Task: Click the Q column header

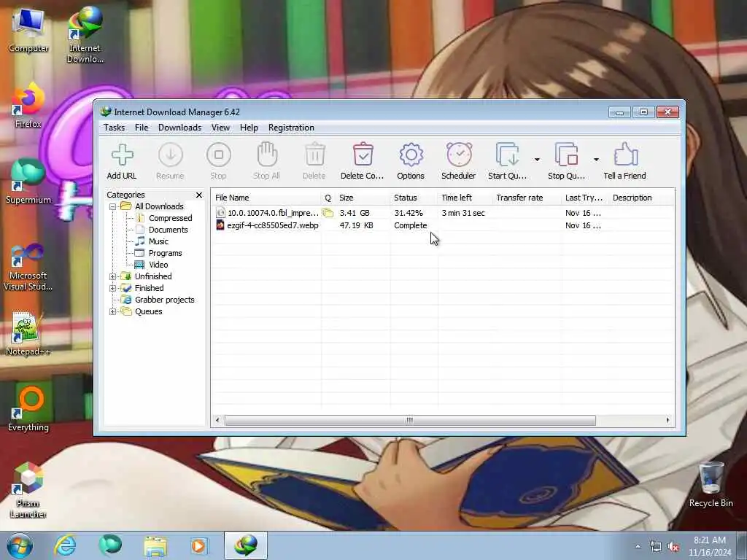Action: pos(328,198)
